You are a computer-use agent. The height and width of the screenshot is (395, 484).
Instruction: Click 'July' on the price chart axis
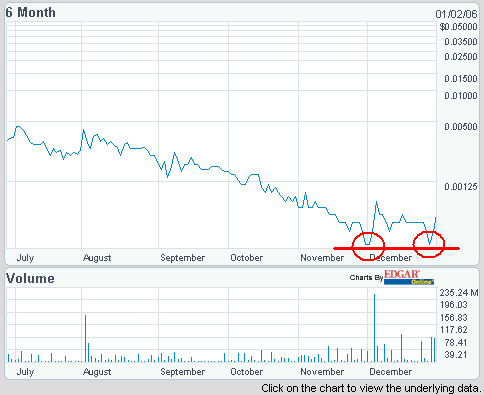(25, 258)
